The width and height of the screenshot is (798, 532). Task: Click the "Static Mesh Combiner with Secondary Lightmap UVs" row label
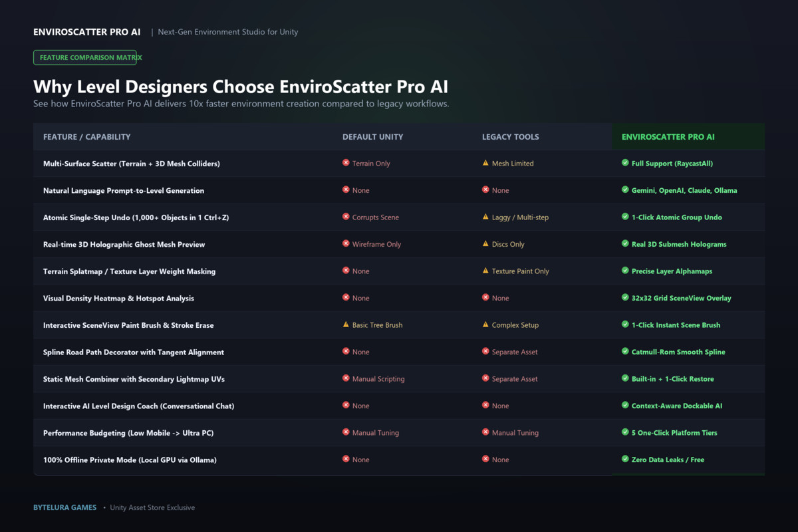click(x=134, y=379)
